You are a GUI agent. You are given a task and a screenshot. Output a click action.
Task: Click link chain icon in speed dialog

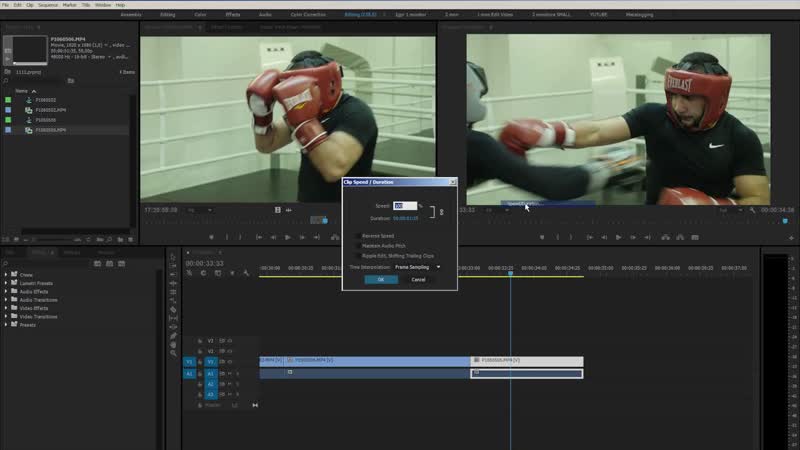point(441,212)
